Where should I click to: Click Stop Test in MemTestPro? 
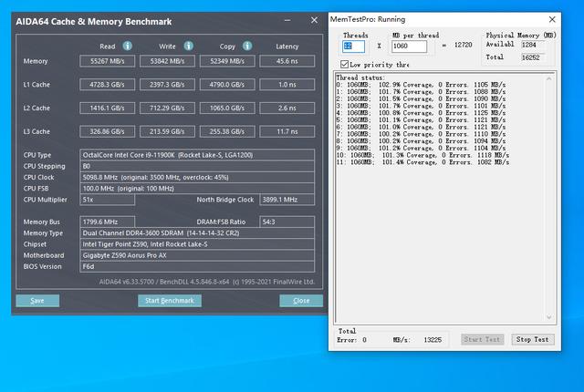tap(533, 339)
